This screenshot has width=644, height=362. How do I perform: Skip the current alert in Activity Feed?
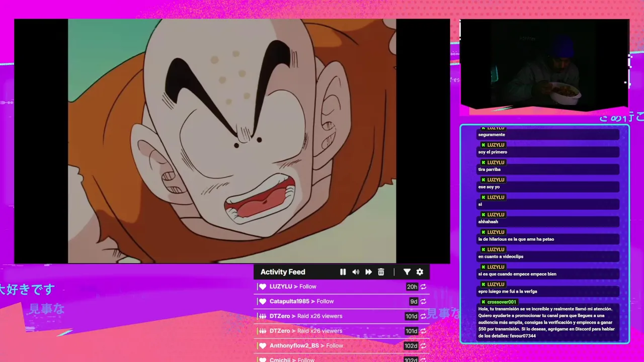pyautogui.click(x=368, y=272)
